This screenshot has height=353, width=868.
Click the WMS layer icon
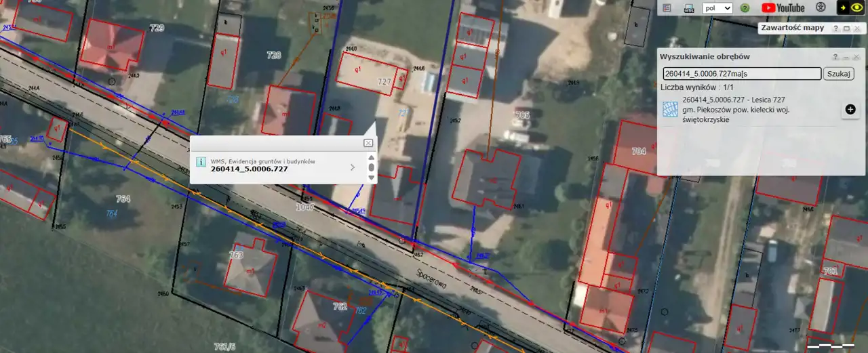(x=688, y=7)
